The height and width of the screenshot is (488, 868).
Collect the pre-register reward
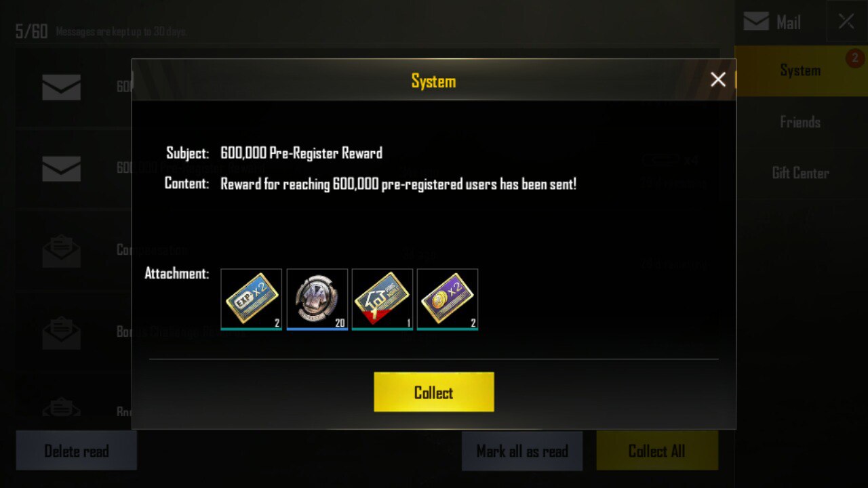(434, 392)
